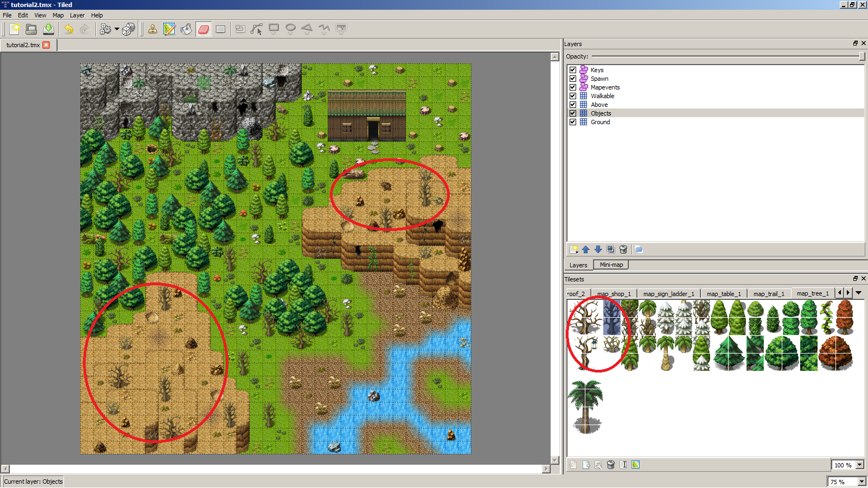This screenshot has width=868, height=488.
Task: Open the tileset list dropdown arrow
Action: pyautogui.click(x=859, y=293)
